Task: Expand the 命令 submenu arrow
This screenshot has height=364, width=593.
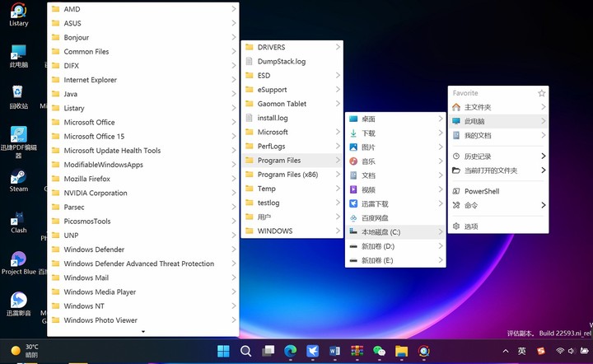Action: coord(543,205)
